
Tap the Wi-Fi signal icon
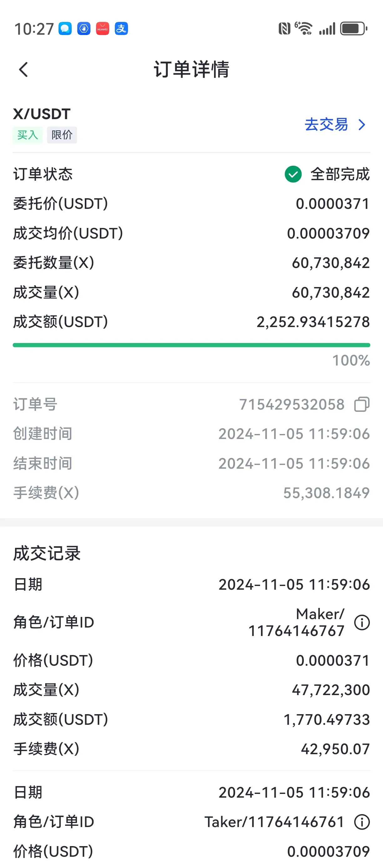click(x=304, y=29)
